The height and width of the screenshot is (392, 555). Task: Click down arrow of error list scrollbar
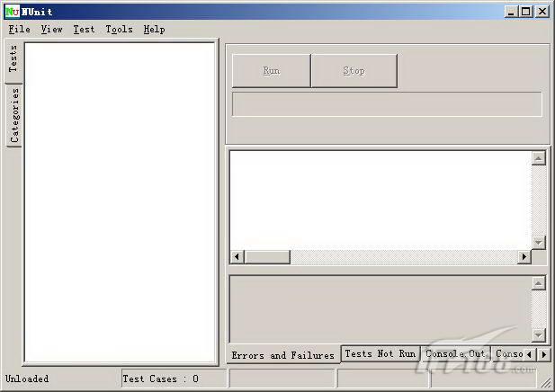[x=539, y=243]
